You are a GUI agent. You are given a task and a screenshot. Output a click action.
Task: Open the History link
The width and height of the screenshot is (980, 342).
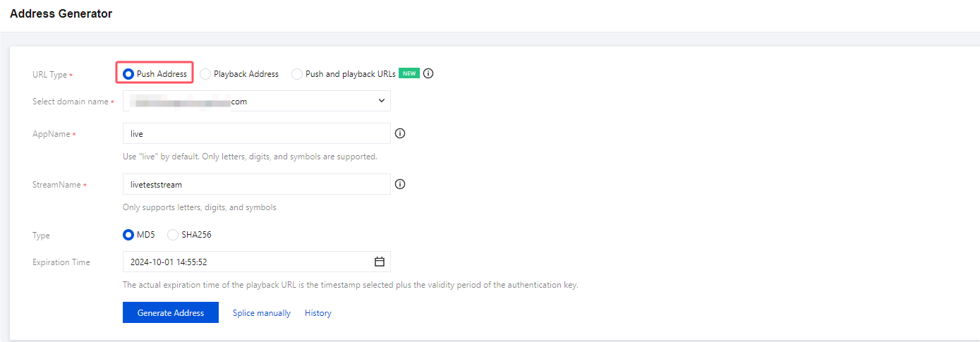318,313
